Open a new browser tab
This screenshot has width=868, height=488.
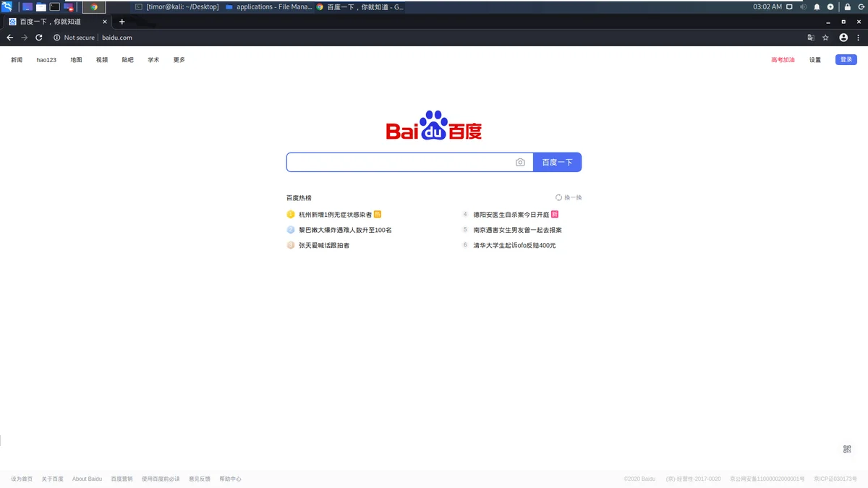point(122,22)
